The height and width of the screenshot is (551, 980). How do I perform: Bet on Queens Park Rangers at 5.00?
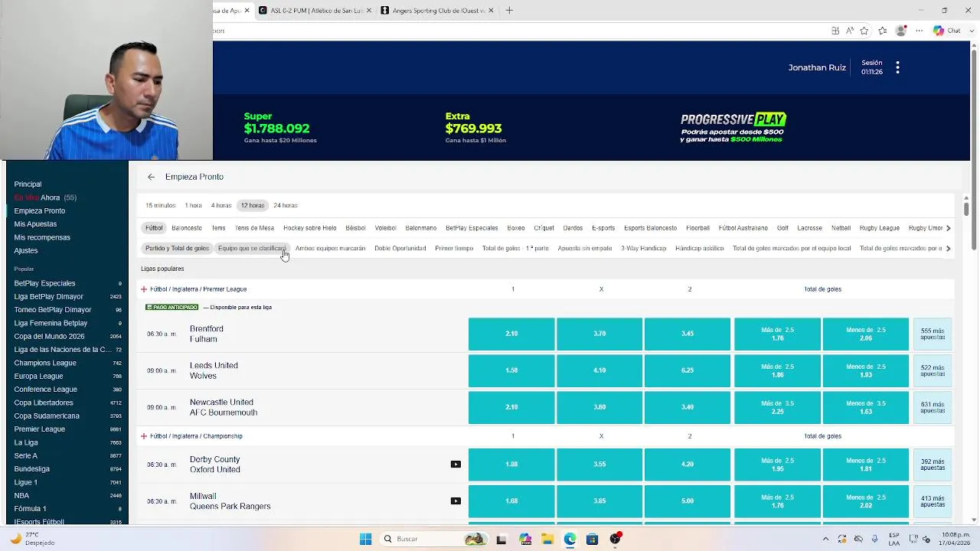[688, 501]
